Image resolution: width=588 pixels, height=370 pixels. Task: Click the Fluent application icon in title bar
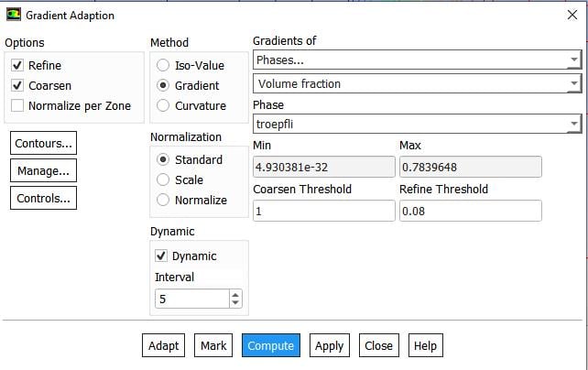[14, 15]
